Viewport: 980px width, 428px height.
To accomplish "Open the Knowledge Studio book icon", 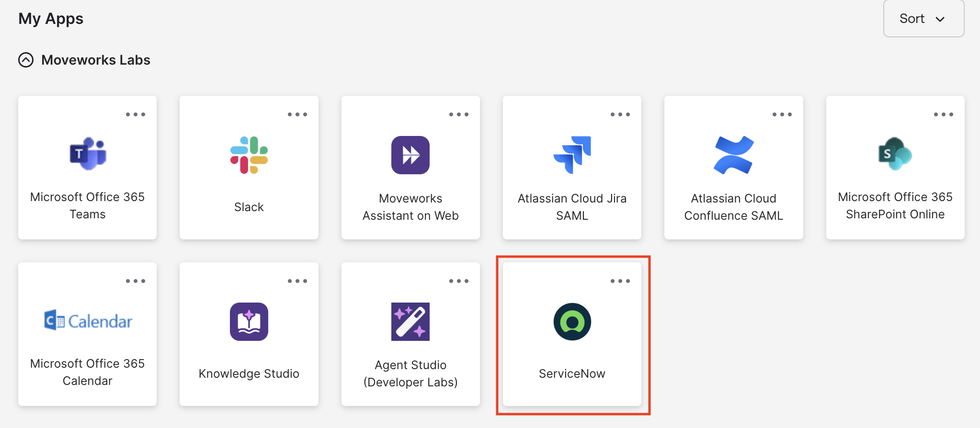I will [249, 322].
